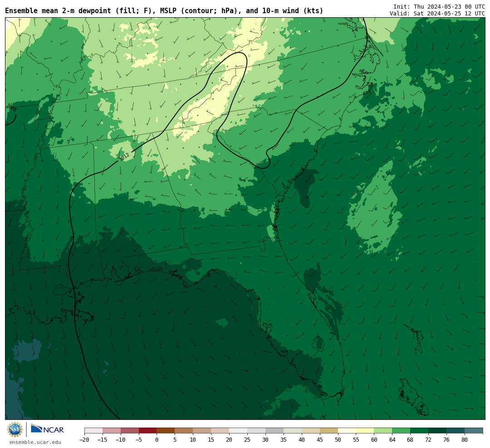
Task: Pick the colorbar swatch between 5 and 10
Action: [184, 430]
